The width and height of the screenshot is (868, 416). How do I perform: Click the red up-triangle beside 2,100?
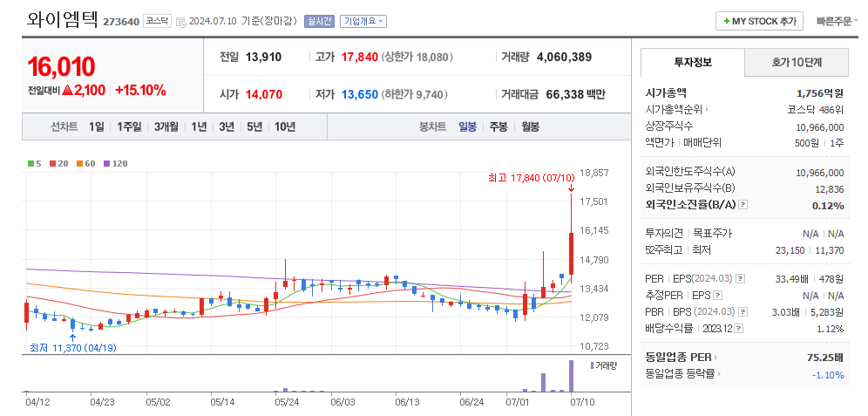(x=68, y=91)
